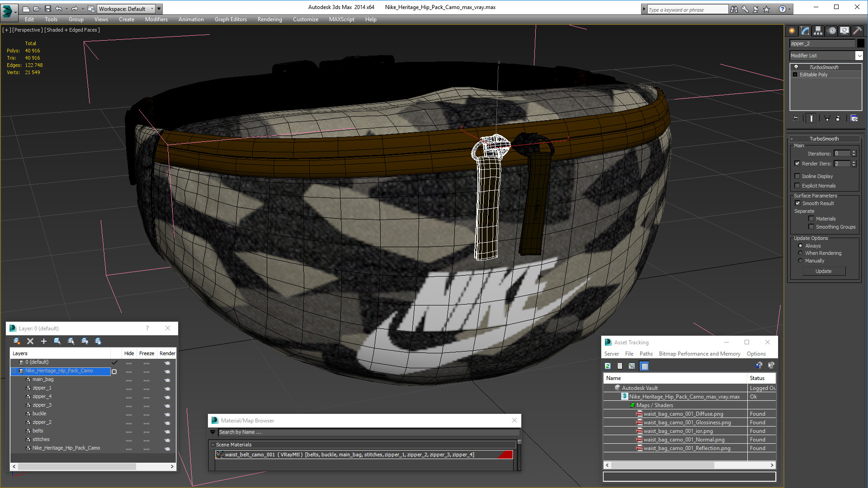868x488 pixels.
Task: Collapse the TurboSmooth rollout minus sign
Action: 792,139
